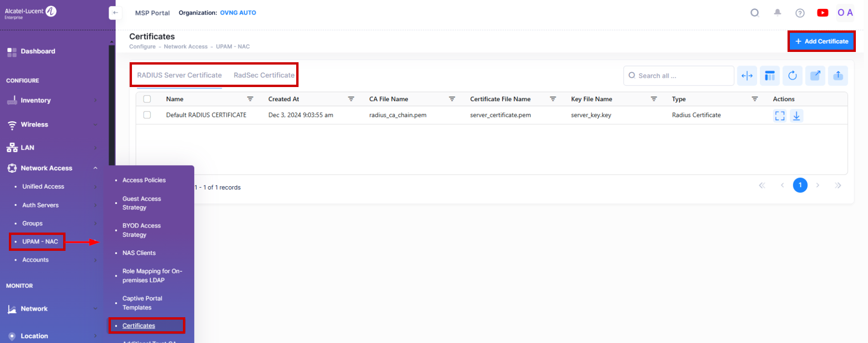This screenshot has width=868, height=343.
Task: Select the Default RADIUS CERTIFICATE row checkbox
Action: click(x=147, y=115)
